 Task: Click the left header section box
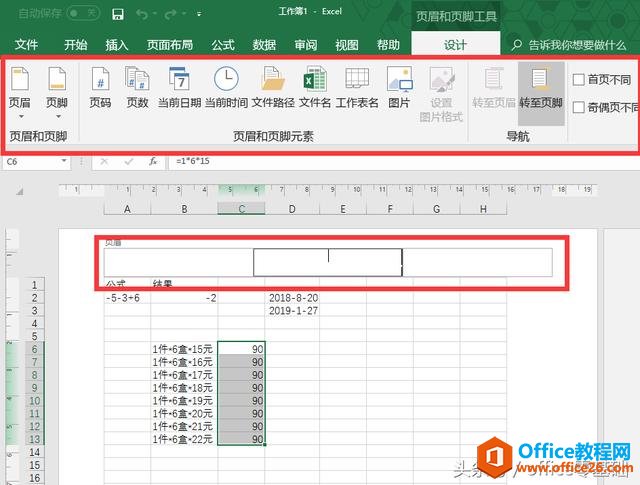coord(179,262)
